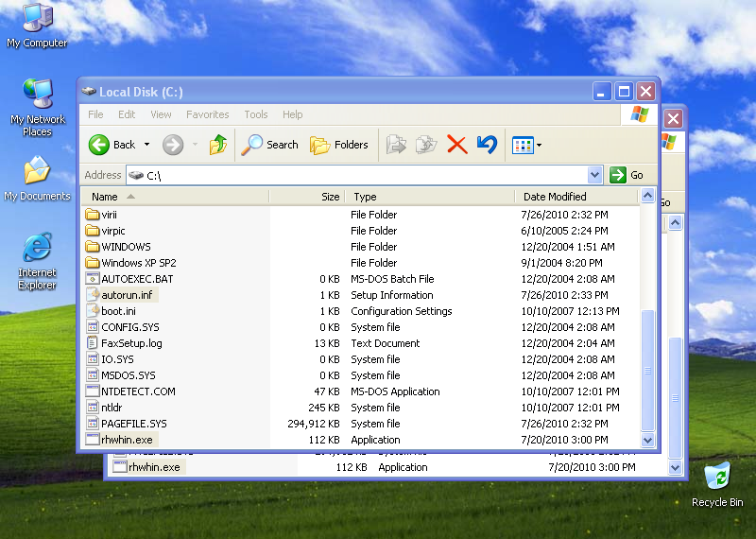Select the IO.SYS file icon
Screen dimensions: 756x539
click(92, 359)
